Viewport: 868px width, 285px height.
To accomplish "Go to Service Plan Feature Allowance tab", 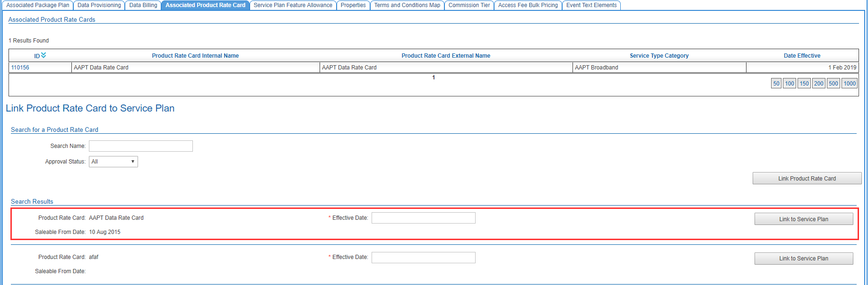I will point(293,5).
